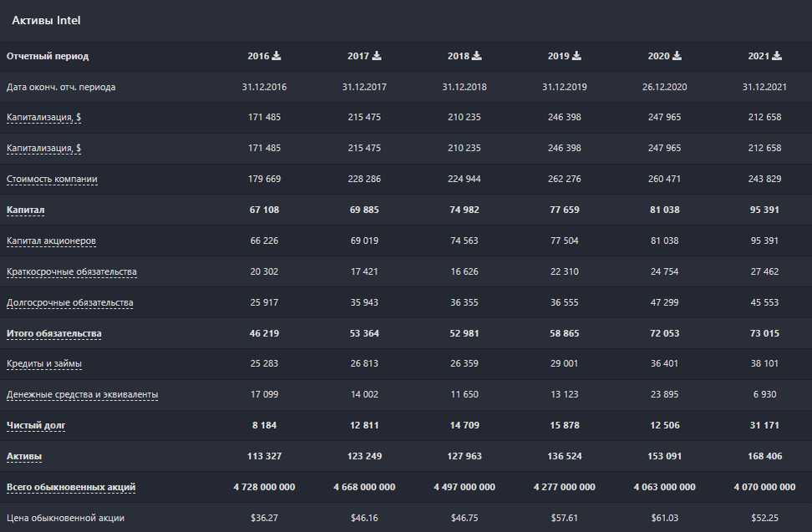
Task: Select the date 31.12.2016
Action: coord(264,87)
